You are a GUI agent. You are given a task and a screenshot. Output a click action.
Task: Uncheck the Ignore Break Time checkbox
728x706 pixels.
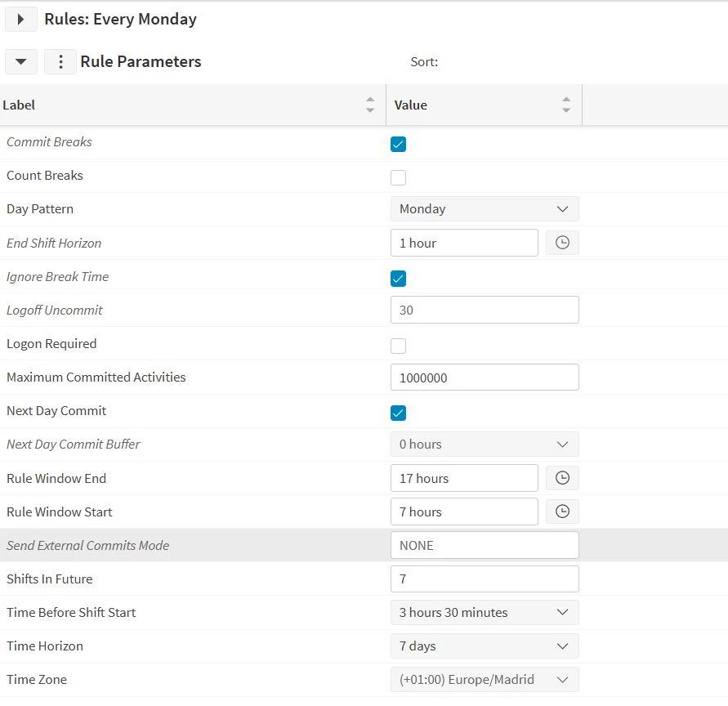click(x=398, y=279)
